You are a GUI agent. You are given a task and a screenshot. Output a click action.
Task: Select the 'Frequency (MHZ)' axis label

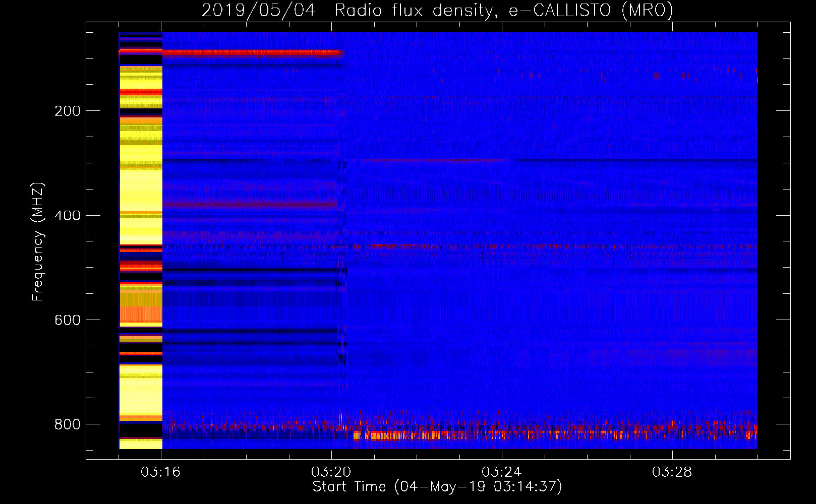38,242
